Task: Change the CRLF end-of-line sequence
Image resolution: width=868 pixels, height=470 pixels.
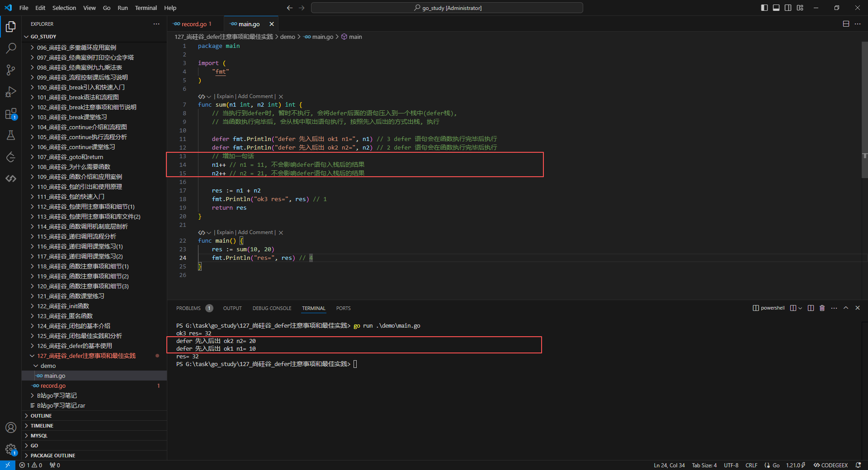Action: point(751,465)
